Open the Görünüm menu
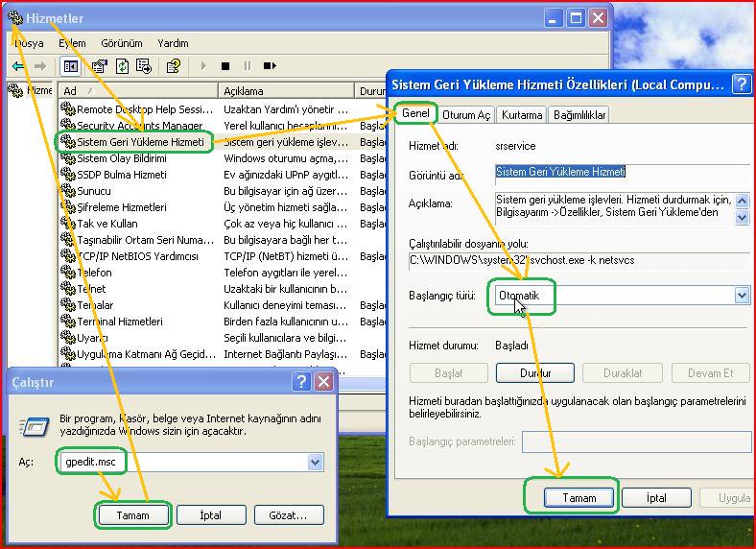Screen dimensions: 756x549 tap(122, 43)
